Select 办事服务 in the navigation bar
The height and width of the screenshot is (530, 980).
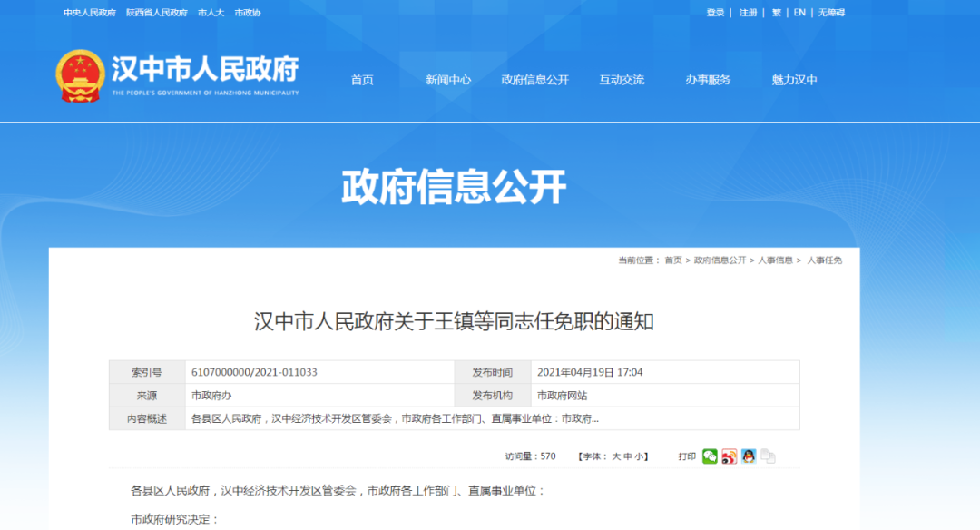point(708,80)
